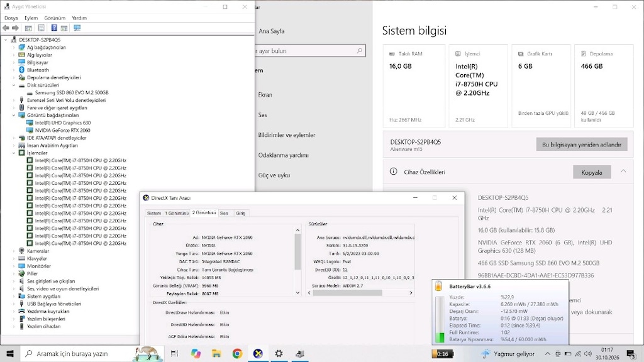Open the Eylem menu

coord(31,18)
